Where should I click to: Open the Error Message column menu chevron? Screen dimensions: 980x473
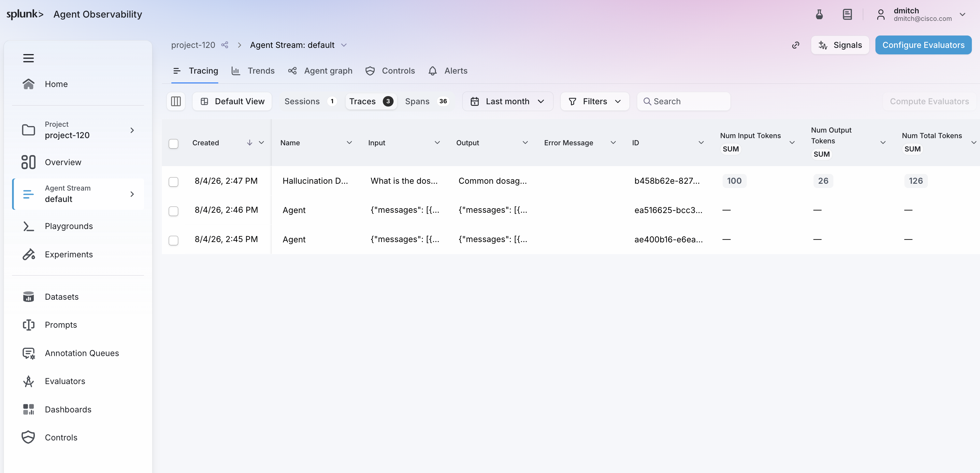pos(613,142)
